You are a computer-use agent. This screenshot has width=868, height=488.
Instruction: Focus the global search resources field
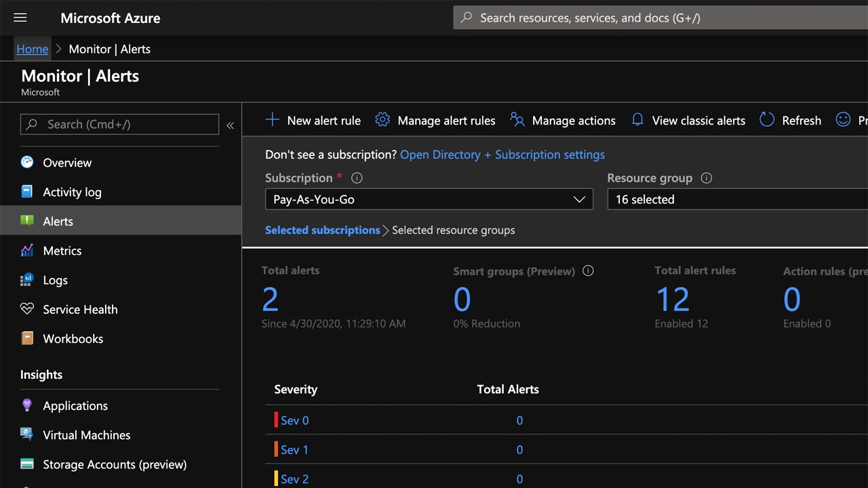(660, 18)
